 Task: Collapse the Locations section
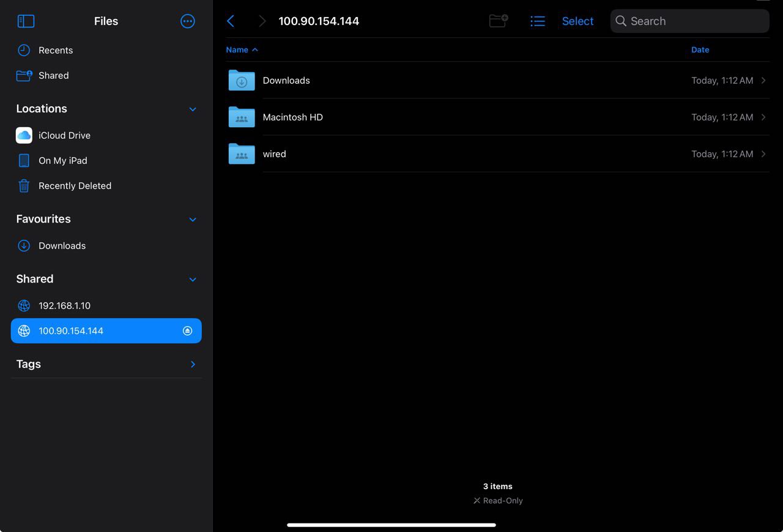tap(193, 109)
